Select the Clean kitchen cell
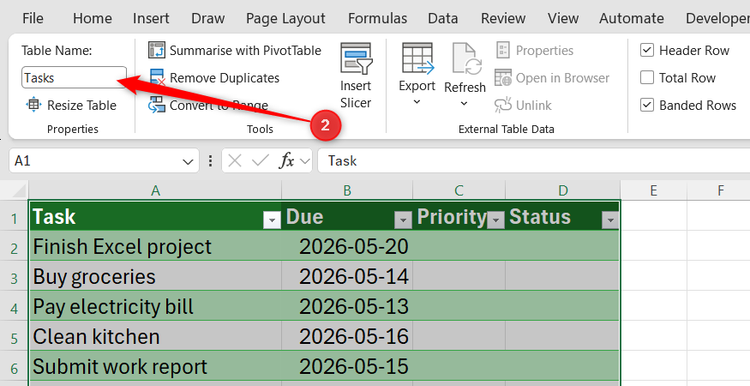Viewport: 750px width, 386px height. [155, 336]
